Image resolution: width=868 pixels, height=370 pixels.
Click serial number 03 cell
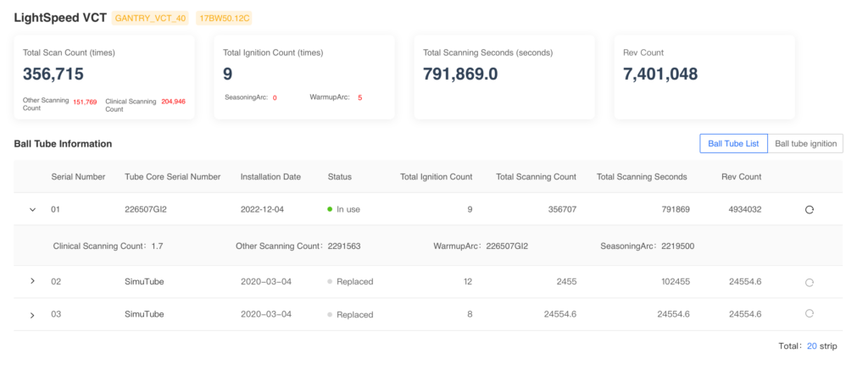pos(56,314)
